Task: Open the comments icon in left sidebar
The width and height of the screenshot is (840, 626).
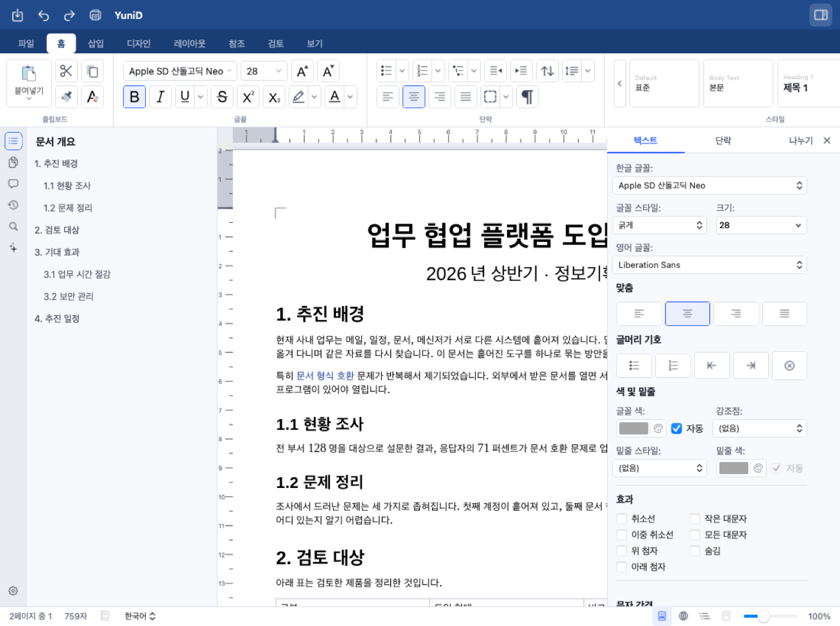Action: 13,184
